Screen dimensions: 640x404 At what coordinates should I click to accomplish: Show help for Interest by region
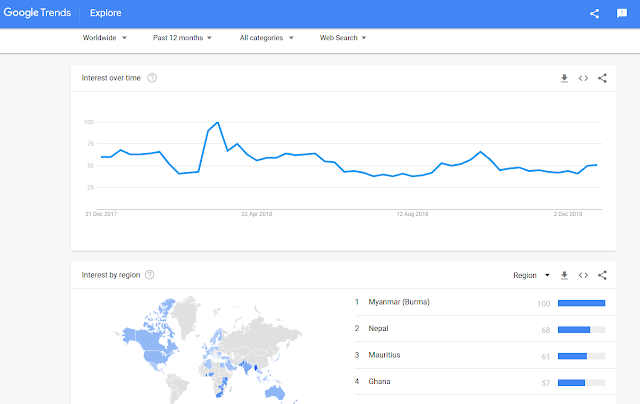(x=150, y=275)
